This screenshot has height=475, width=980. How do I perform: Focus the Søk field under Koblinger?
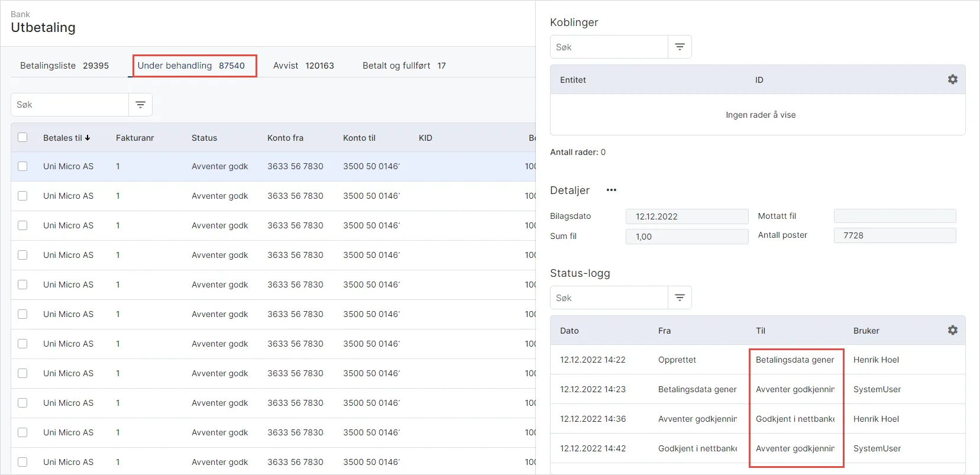coord(609,47)
